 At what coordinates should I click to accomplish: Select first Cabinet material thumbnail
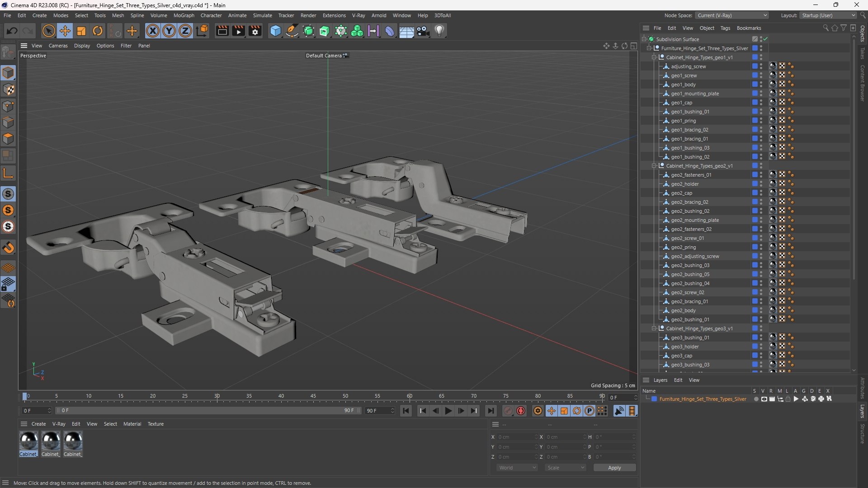pyautogui.click(x=28, y=441)
